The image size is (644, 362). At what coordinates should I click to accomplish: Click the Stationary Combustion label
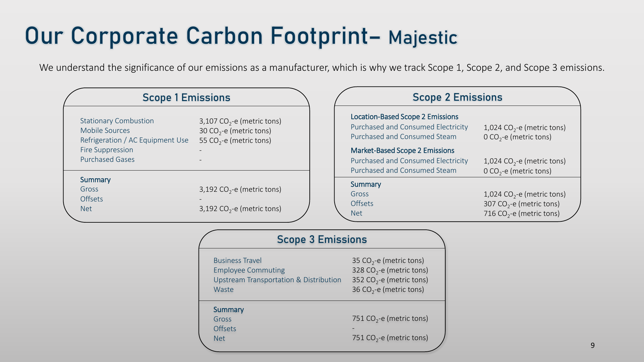click(117, 121)
